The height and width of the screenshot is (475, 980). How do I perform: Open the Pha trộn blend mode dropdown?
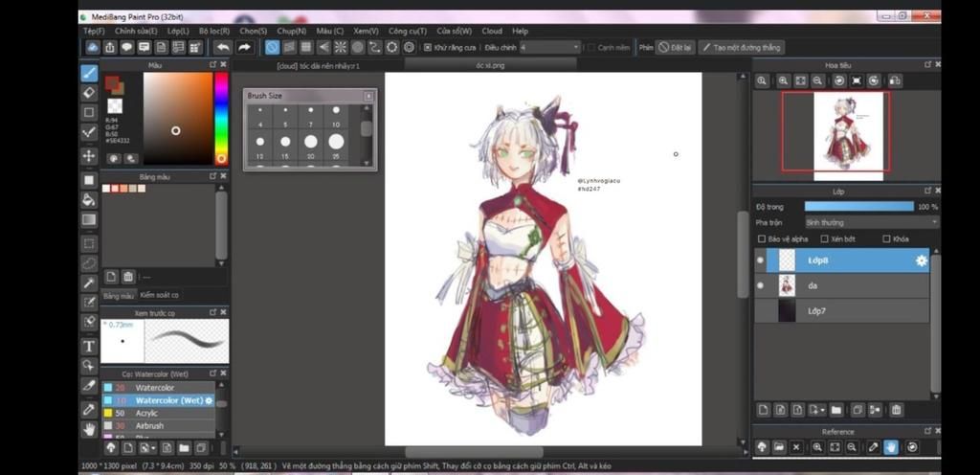tap(871, 222)
